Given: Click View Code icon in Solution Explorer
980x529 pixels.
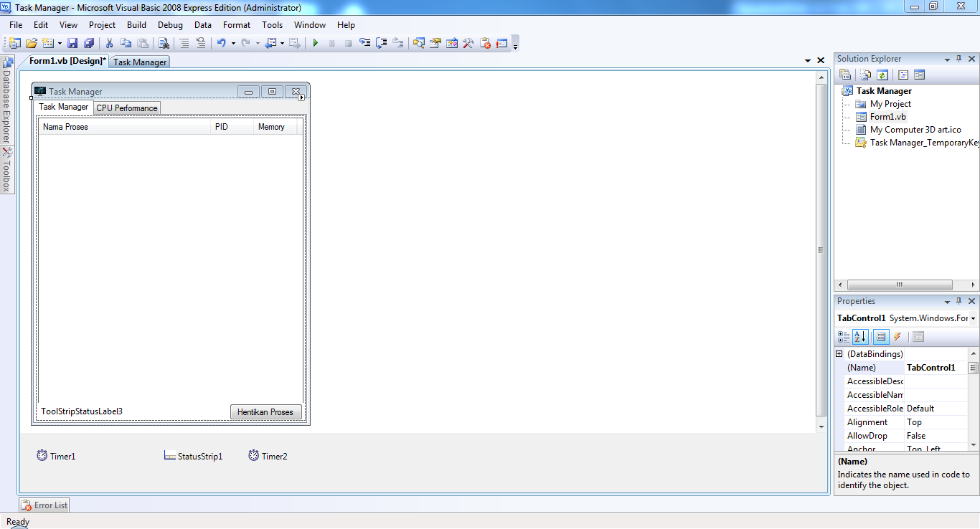Looking at the screenshot, I should coord(903,75).
